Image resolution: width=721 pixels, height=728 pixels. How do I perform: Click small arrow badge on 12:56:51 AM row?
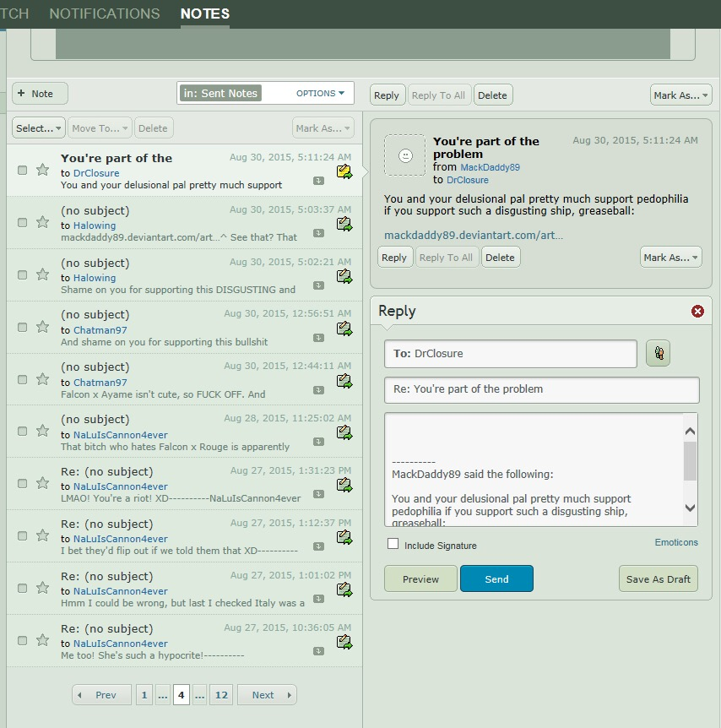(318, 338)
